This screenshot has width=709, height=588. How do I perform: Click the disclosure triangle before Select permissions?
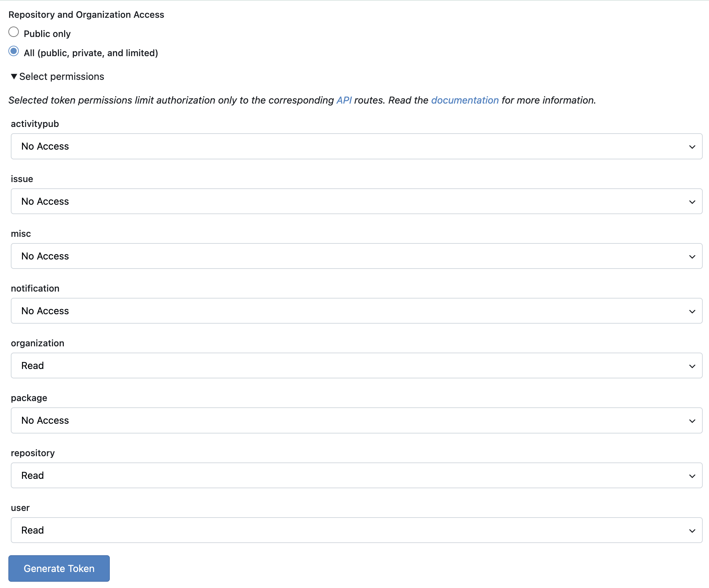point(14,76)
